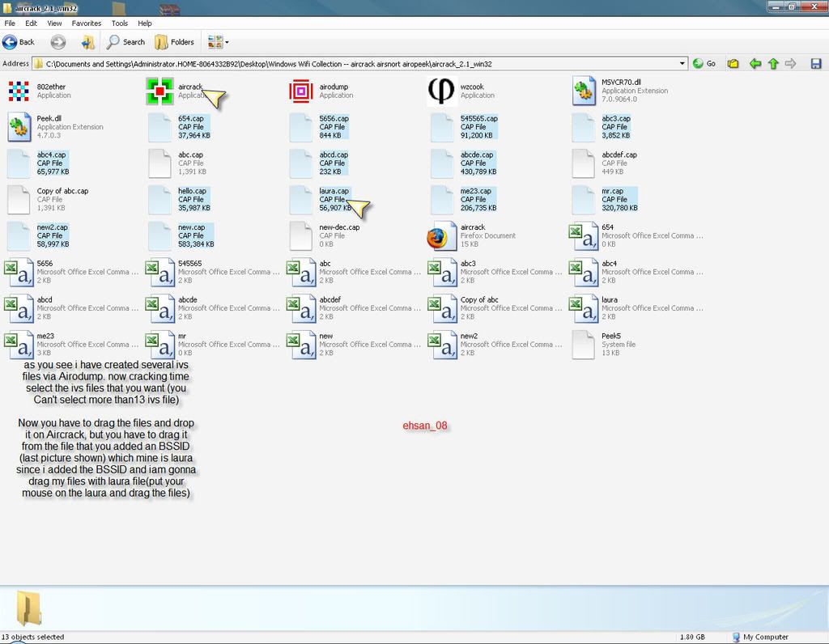The width and height of the screenshot is (829, 644).
Task: Select the laura Excel CSV file icon
Action: coord(583,308)
